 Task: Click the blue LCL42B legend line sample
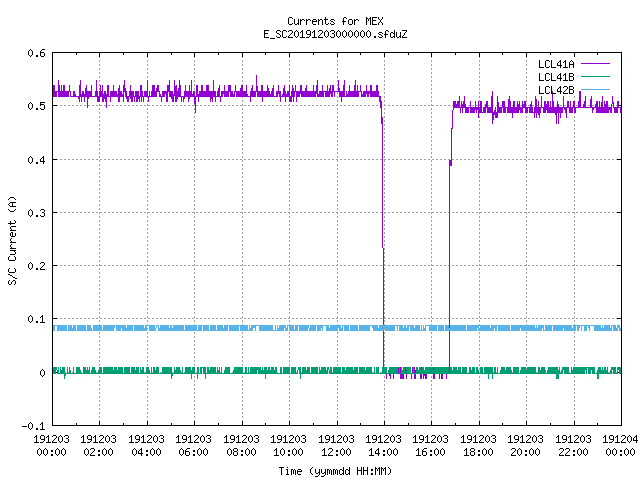[x=595, y=89]
